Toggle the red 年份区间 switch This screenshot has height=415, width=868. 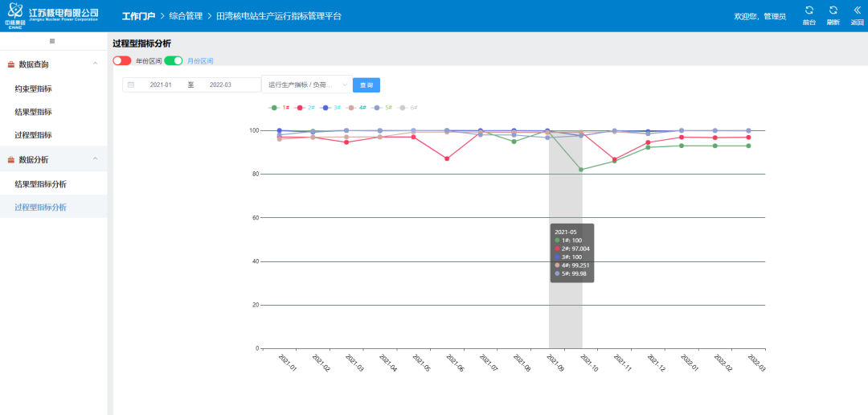[x=122, y=60]
